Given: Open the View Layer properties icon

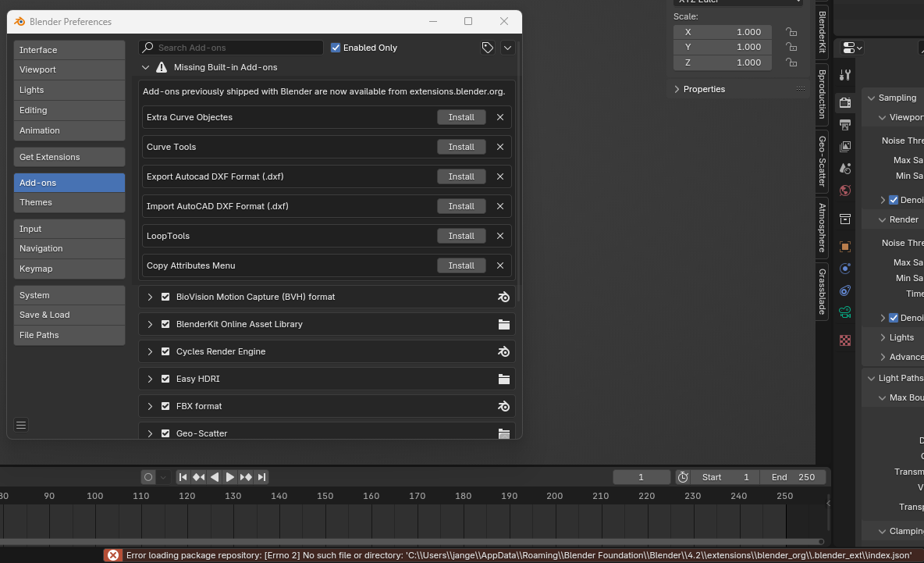Looking at the screenshot, I should [844, 147].
